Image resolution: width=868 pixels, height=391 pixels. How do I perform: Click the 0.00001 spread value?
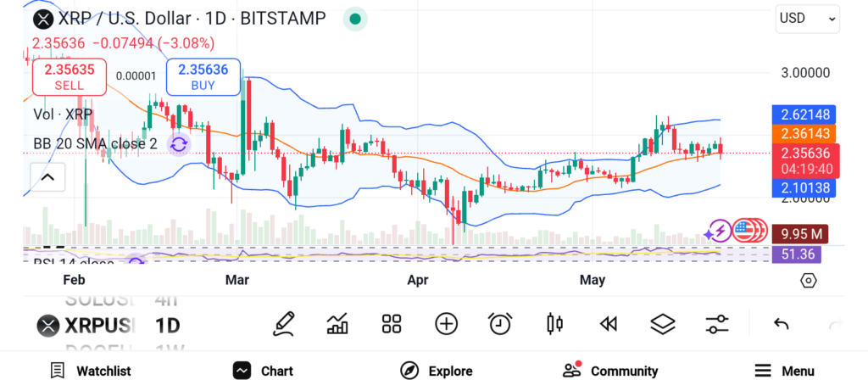[x=136, y=76]
